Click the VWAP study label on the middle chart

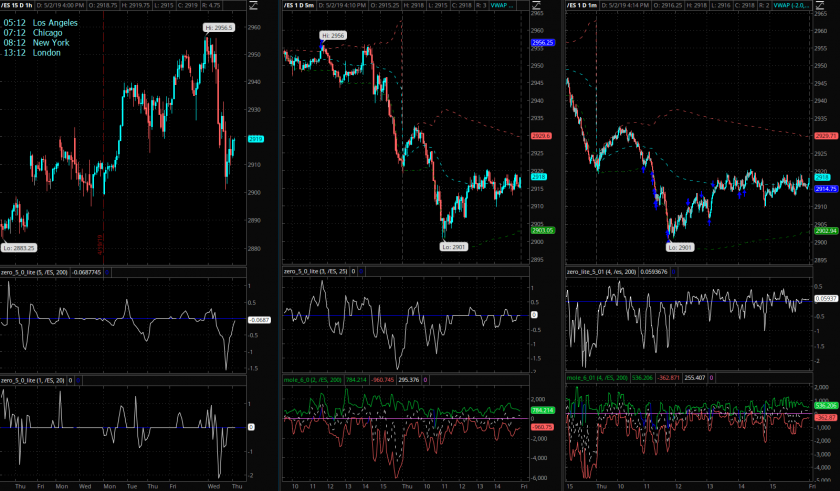(x=503, y=6)
